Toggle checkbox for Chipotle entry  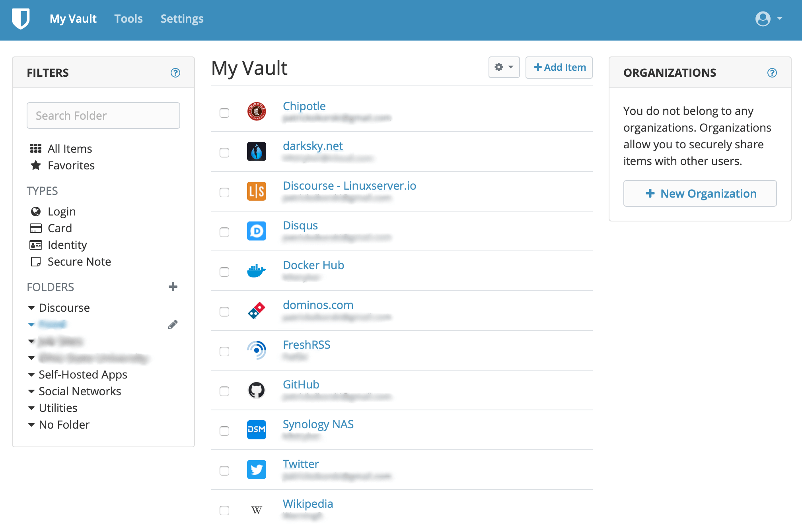[x=224, y=112]
